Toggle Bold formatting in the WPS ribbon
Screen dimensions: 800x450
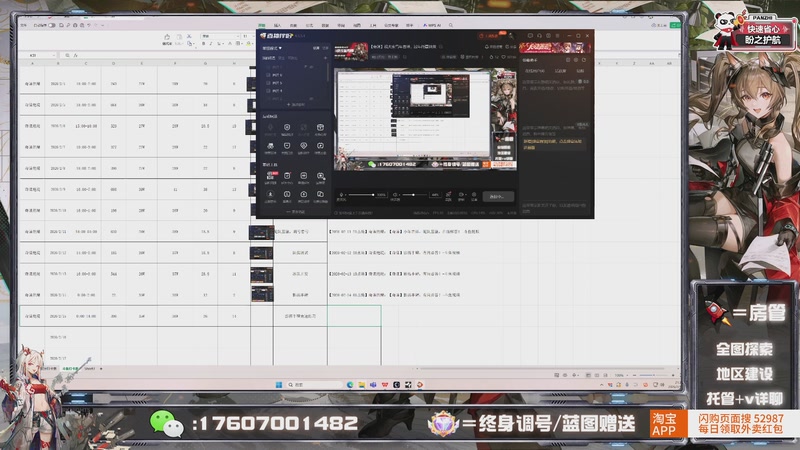[204, 43]
